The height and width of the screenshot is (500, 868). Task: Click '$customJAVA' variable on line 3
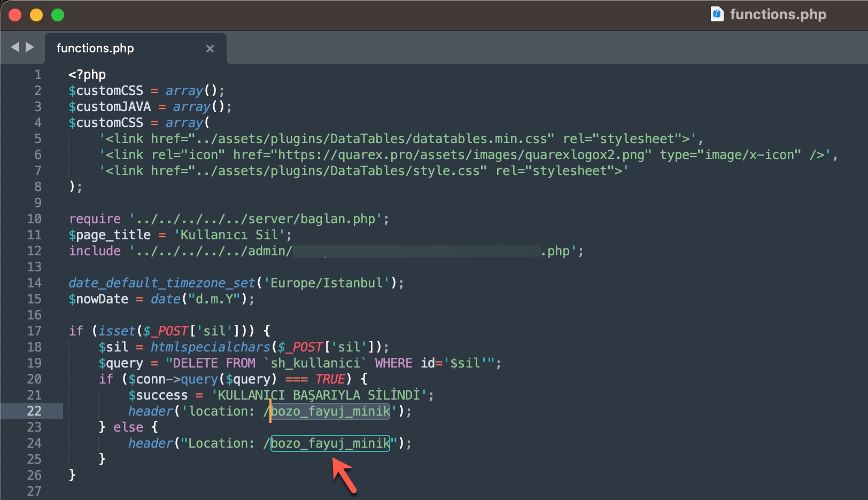click(x=110, y=106)
